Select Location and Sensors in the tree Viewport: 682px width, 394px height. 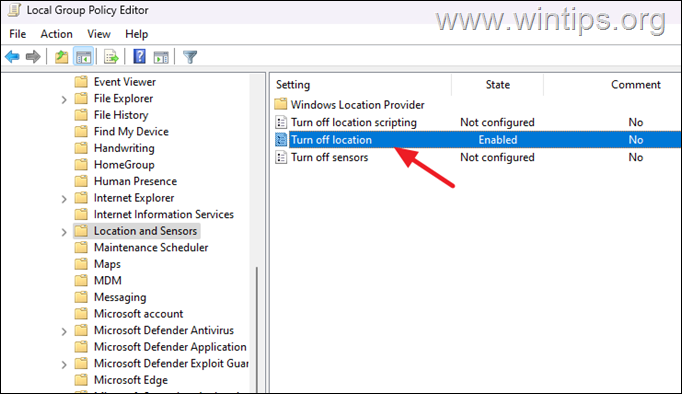[x=145, y=230]
